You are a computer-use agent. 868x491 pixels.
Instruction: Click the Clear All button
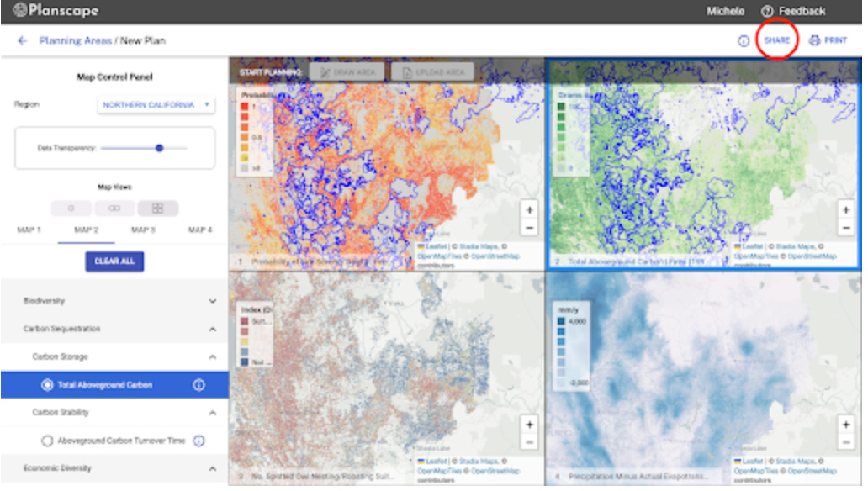[114, 263]
